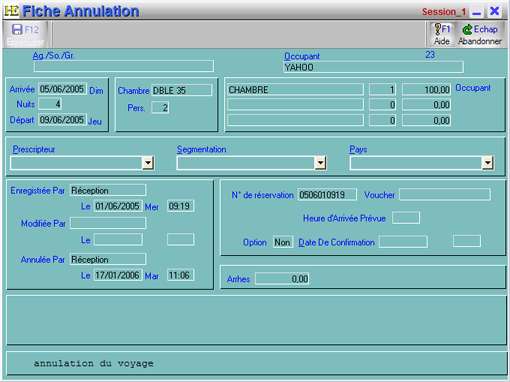Click the Pays link label
Screen dimensions: 510x382
358,149
